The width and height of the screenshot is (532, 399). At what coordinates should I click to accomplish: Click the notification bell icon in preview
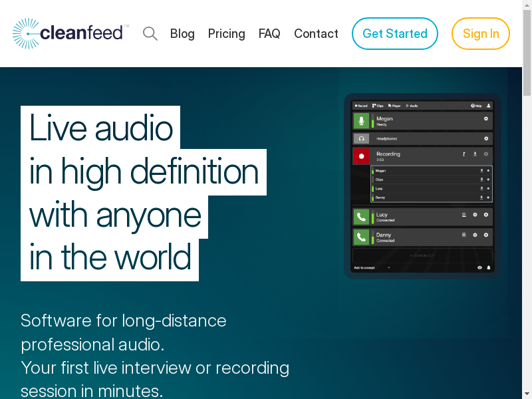point(489,267)
